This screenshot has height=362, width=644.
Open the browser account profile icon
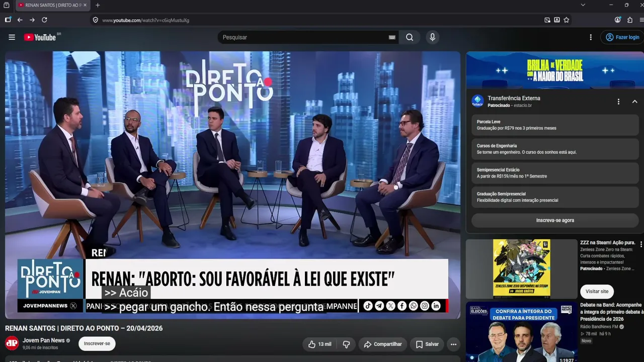tap(618, 20)
